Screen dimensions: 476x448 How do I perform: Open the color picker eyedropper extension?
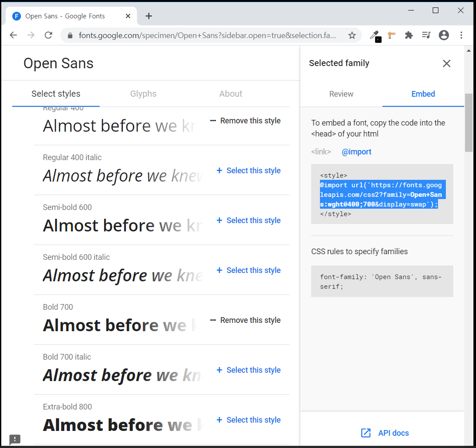coord(375,36)
